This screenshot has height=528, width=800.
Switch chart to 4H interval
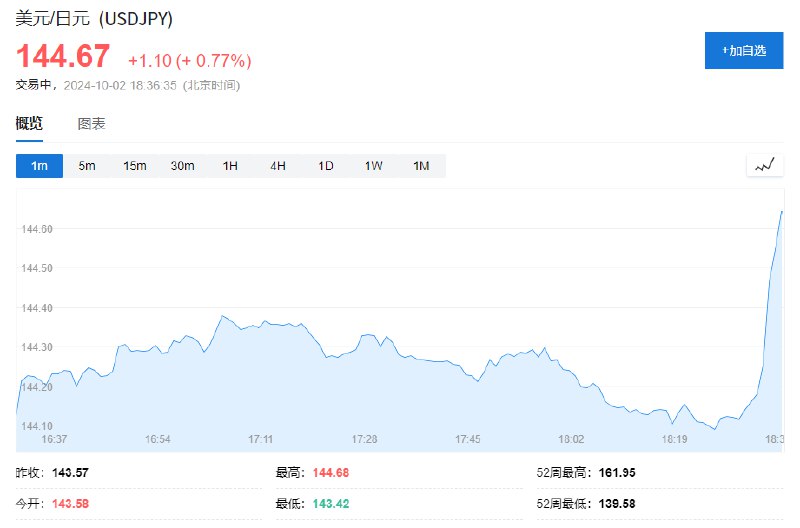point(278,166)
